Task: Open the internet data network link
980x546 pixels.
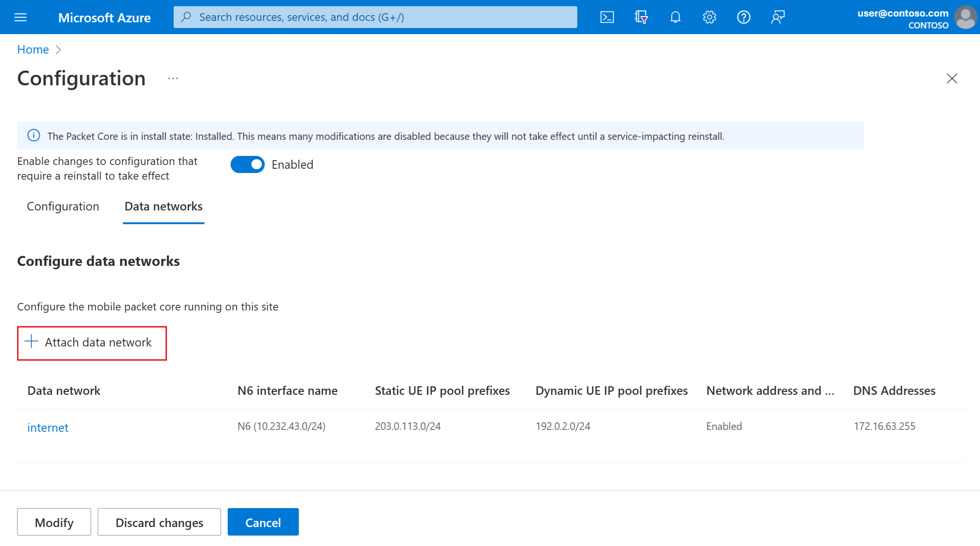Action: click(x=48, y=427)
